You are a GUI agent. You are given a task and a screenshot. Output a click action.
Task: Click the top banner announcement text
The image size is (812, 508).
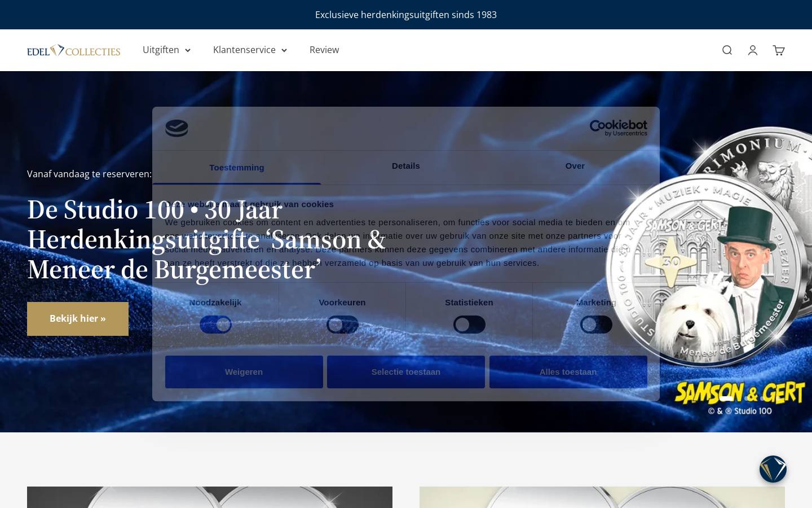406,15
